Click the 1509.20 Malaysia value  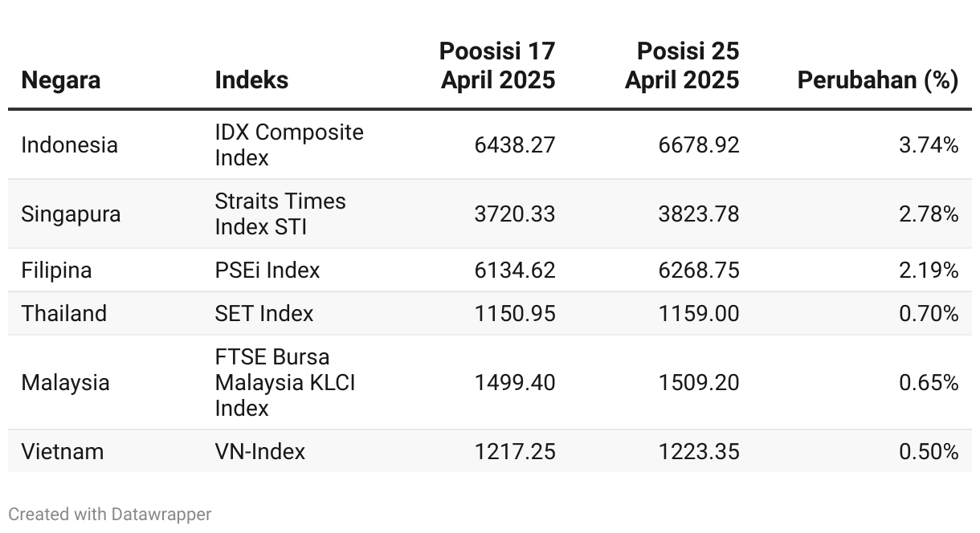pos(698,383)
